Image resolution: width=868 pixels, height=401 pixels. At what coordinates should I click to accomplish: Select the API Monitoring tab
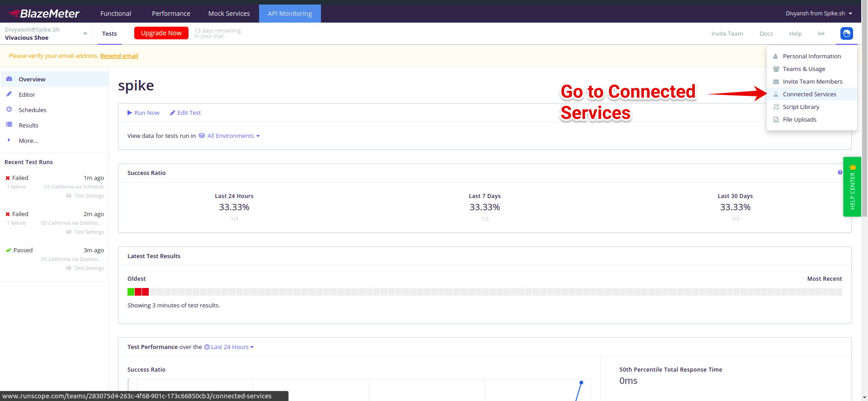[290, 14]
